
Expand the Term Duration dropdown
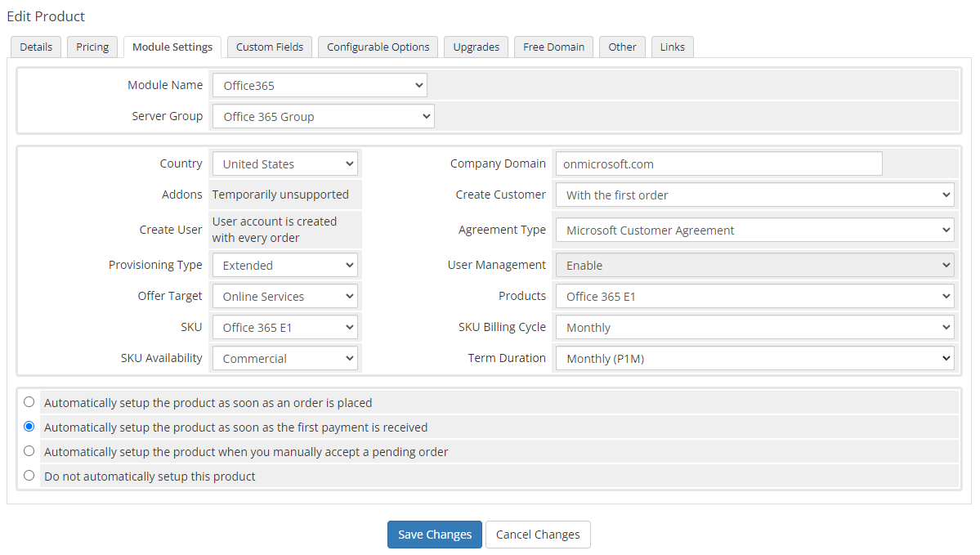[754, 359]
